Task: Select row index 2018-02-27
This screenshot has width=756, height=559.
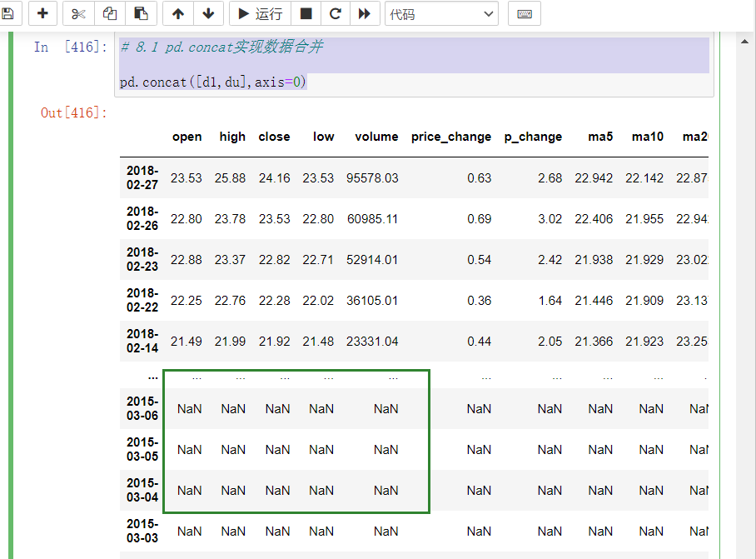Action: click(x=142, y=178)
